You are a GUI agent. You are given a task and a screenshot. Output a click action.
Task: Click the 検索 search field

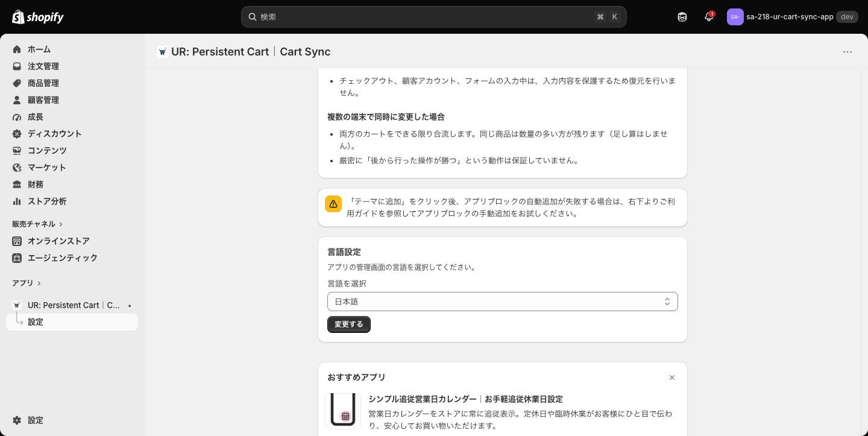pos(434,17)
